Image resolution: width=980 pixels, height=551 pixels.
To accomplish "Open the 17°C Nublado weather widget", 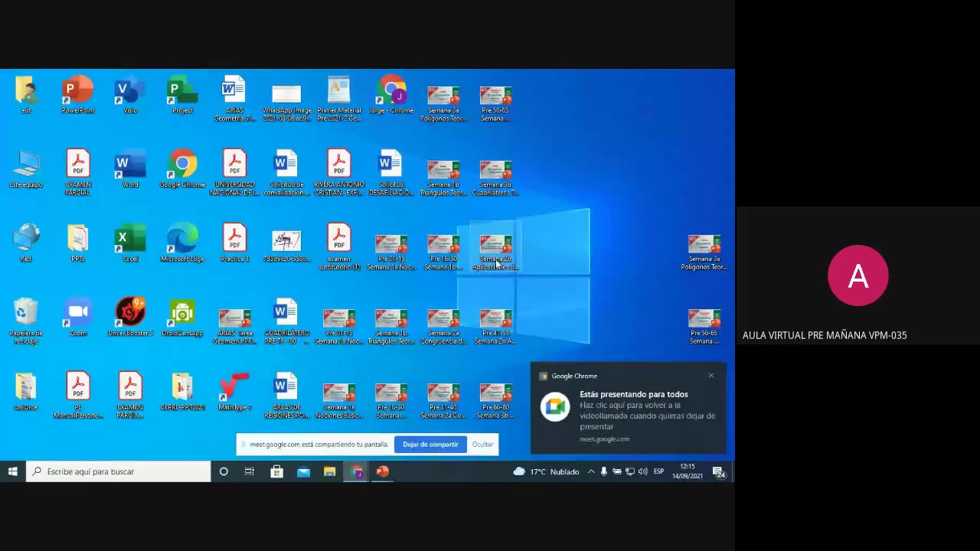I will click(546, 471).
